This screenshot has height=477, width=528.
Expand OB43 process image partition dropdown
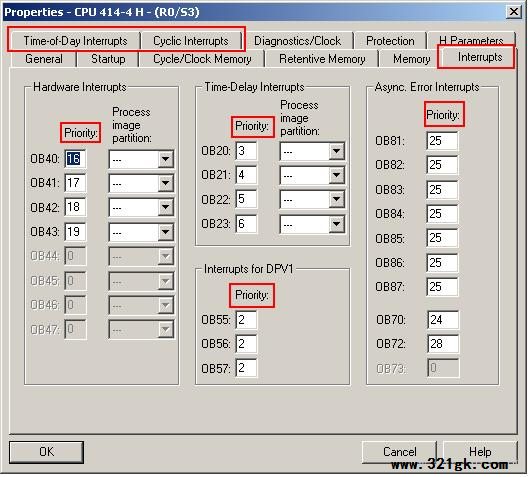pos(165,232)
